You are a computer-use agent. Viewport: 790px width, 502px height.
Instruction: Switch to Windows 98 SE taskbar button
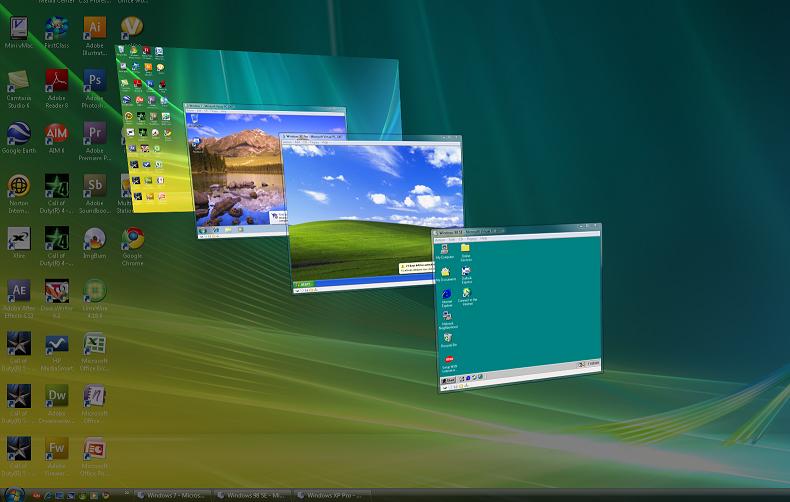pyautogui.click(x=253, y=495)
